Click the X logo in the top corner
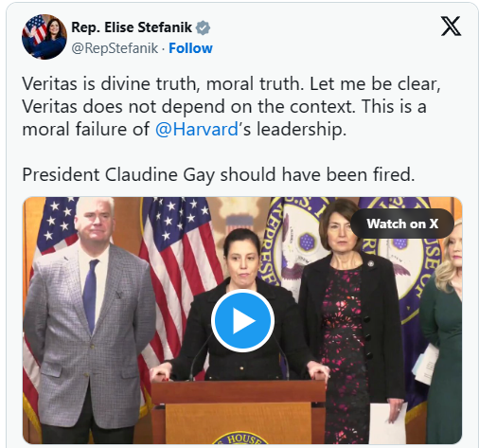 click(x=451, y=27)
